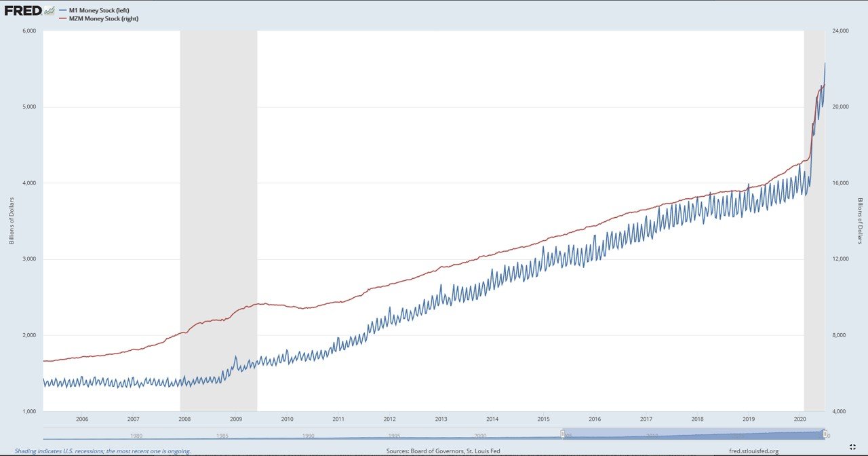Click the 2020 recession shaded band
This screenshot has height=456, width=868.
pos(814,221)
